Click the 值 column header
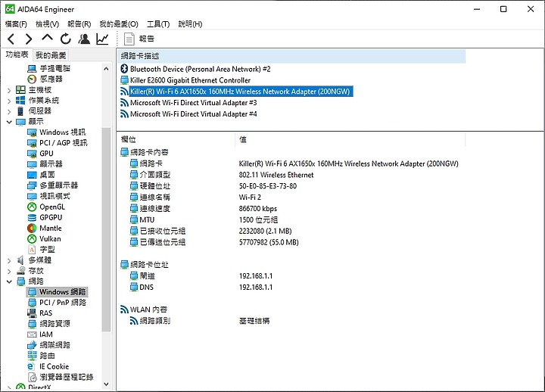The image size is (545, 392). coord(350,140)
